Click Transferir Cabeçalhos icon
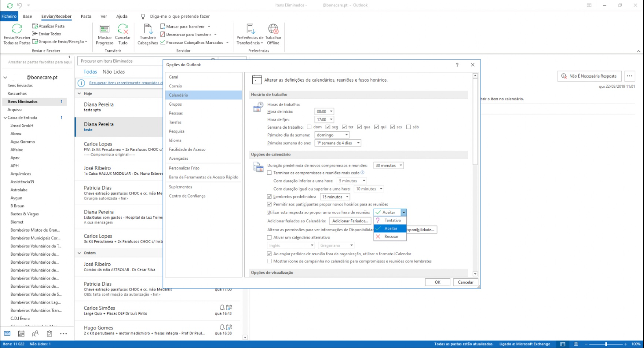 [148, 29]
